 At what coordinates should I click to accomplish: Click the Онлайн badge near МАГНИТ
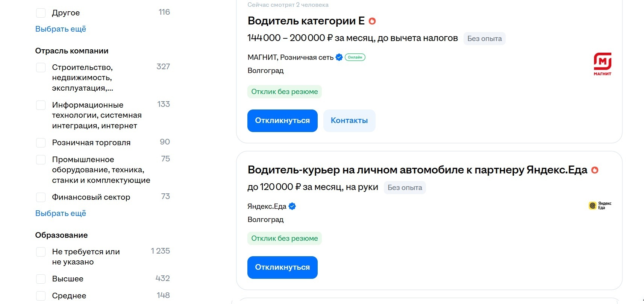tap(355, 57)
